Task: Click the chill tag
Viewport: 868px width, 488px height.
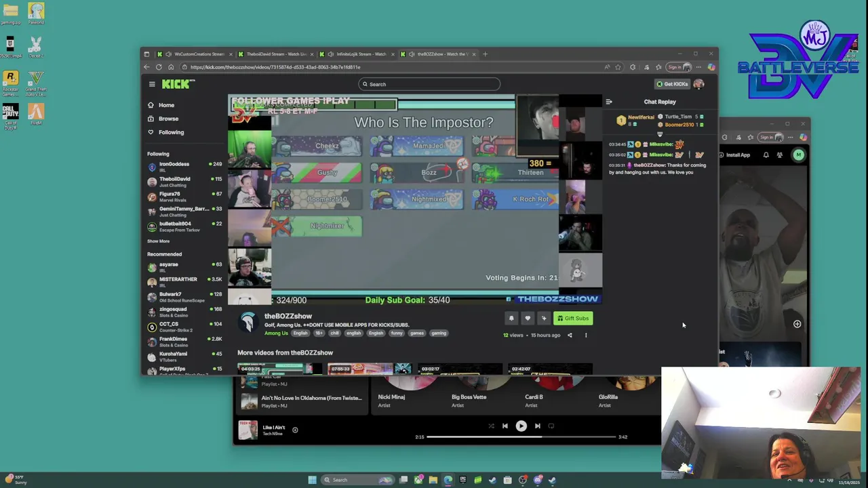Action: click(x=334, y=333)
